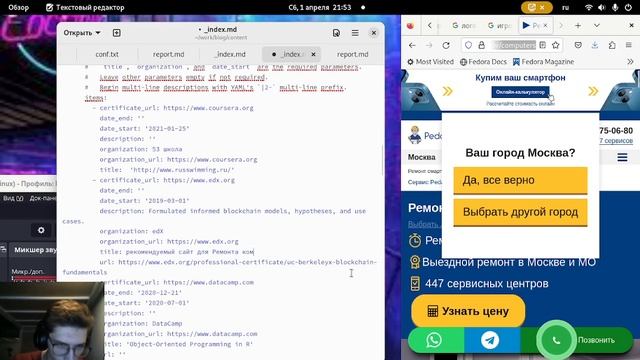Go back in Firefox with back arrow
The width and height of the screenshot is (640, 360).
[x=412, y=45]
